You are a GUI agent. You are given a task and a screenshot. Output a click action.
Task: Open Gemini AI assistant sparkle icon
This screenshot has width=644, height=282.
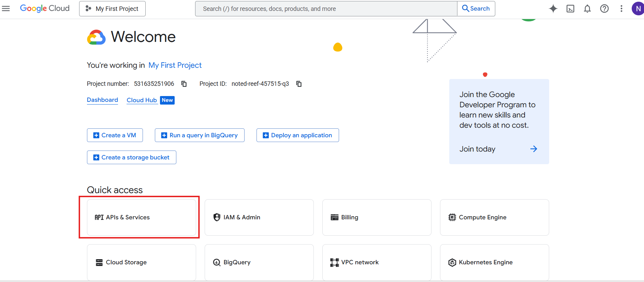coord(553,9)
